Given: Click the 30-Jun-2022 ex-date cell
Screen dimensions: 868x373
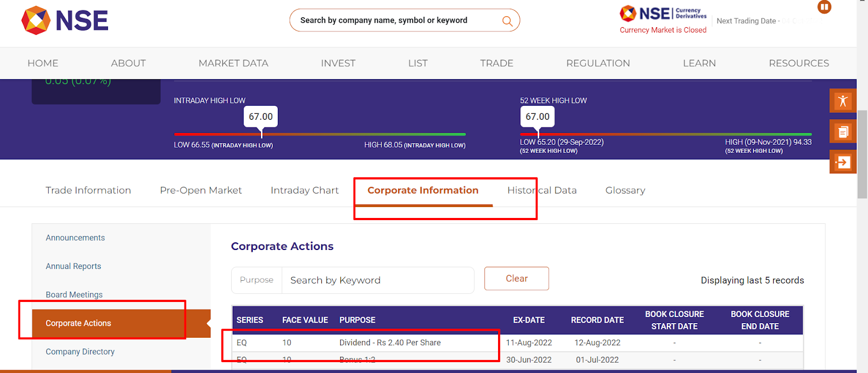Looking at the screenshot, I should (529, 360).
